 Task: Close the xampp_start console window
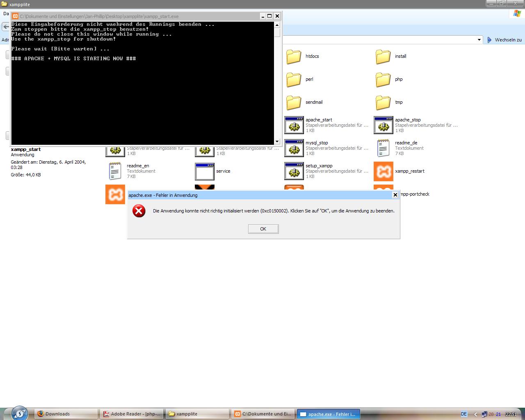point(277,16)
